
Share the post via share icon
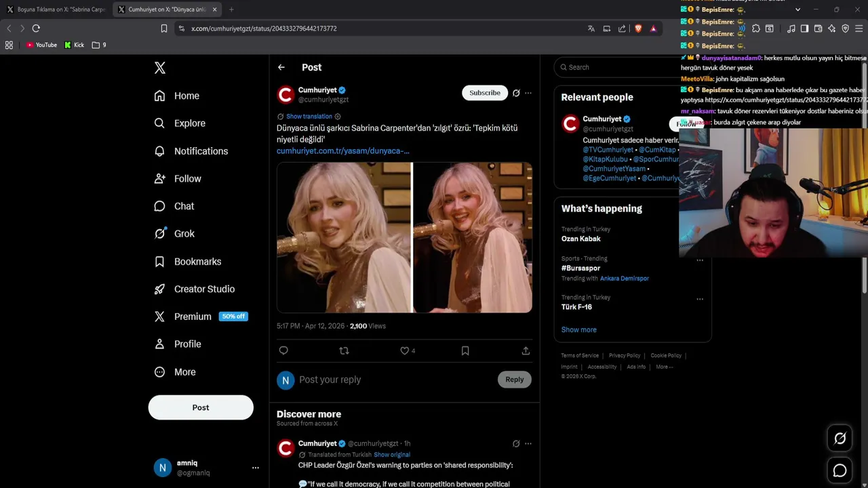(526, 350)
